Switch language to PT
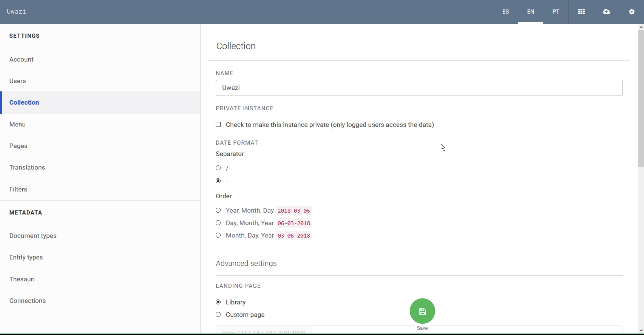The image size is (644, 335). (556, 12)
